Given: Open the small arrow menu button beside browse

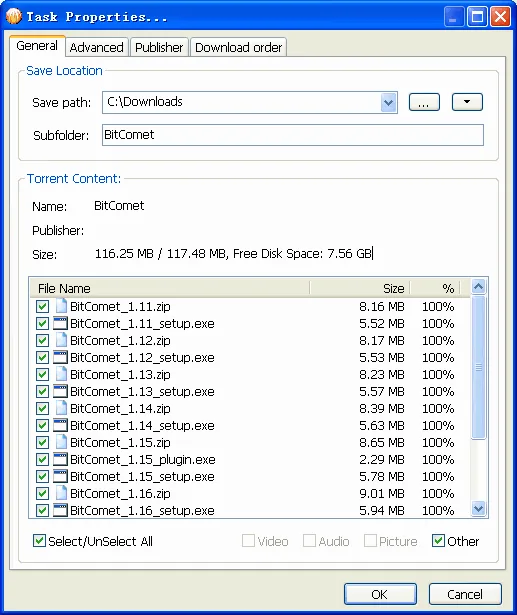Looking at the screenshot, I should (467, 102).
